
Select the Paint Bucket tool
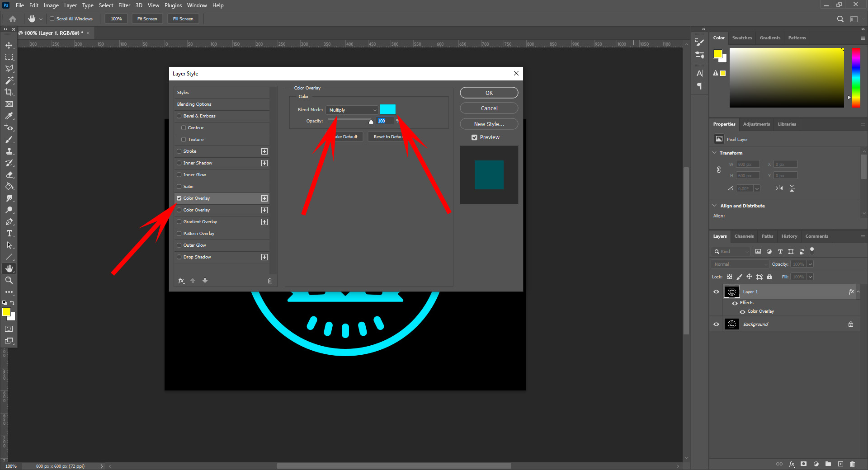click(9, 186)
